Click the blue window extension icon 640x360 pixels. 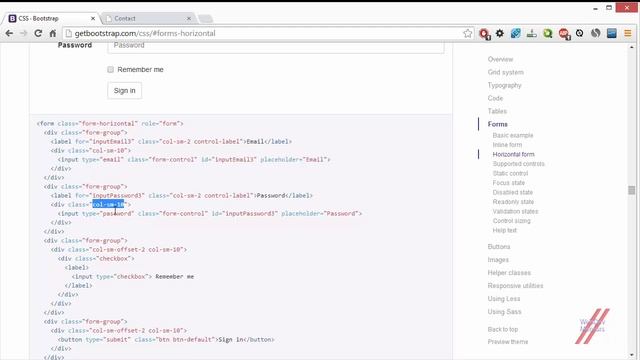click(611, 33)
